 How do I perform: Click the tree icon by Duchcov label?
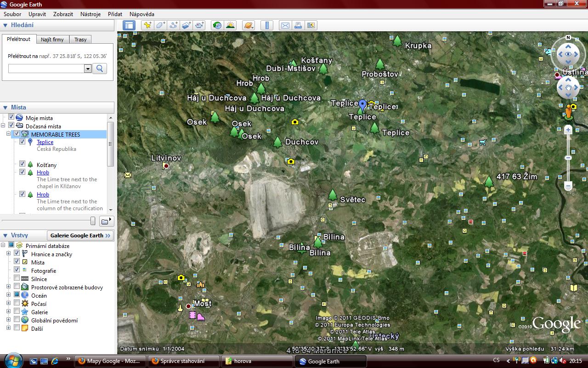coord(277,142)
